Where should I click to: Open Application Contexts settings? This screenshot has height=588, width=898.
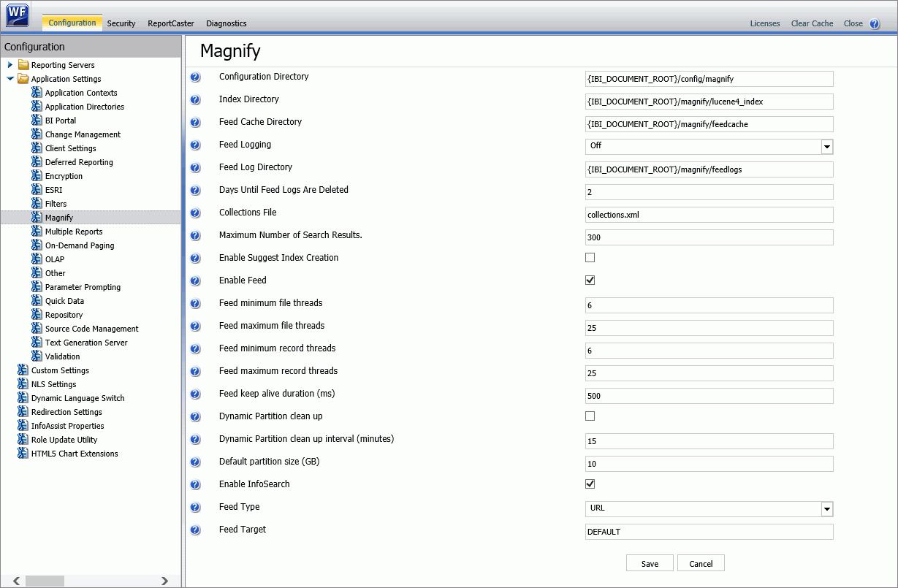click(x=81, y=93)
